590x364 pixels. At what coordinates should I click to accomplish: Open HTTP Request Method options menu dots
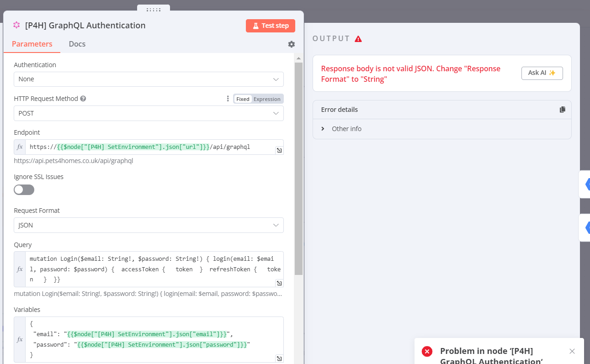pyautogui.click(x=228, y=99)
